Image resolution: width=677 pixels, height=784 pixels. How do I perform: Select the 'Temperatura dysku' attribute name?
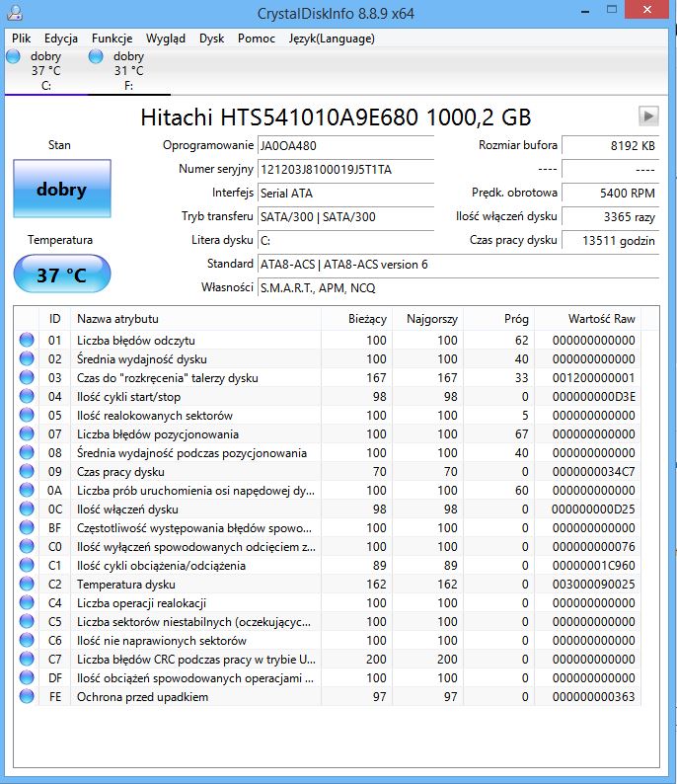point(126,585)
